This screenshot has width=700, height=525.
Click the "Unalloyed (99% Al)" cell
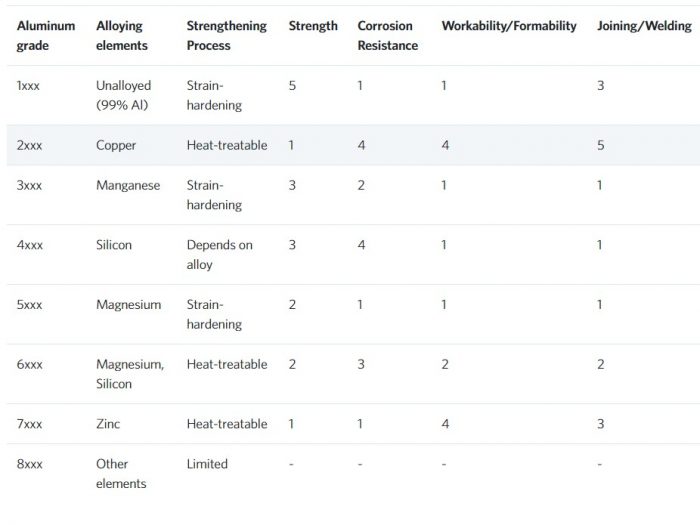point(122,95)
